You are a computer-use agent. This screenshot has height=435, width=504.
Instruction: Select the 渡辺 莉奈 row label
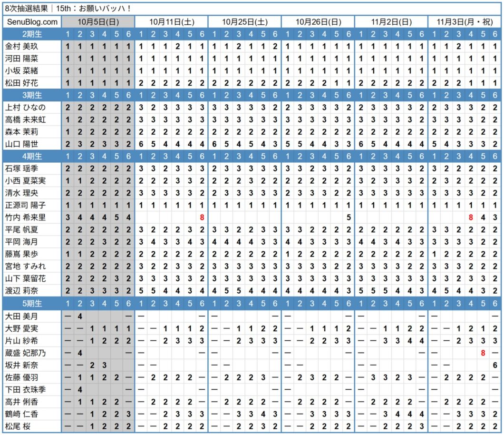[21, 291]
